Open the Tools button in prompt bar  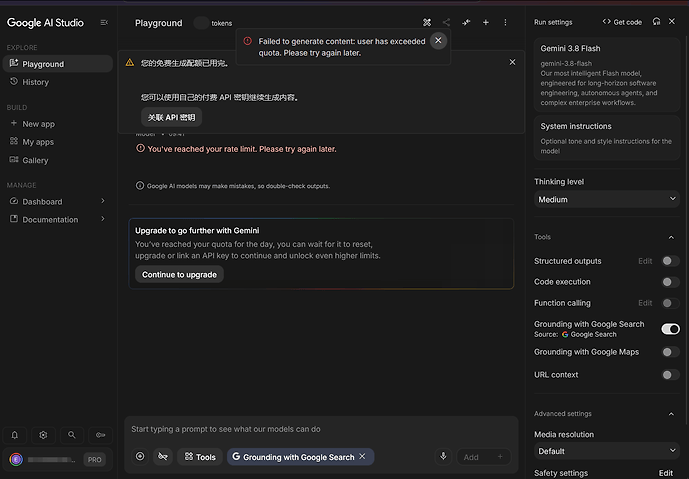pos(200,457)
